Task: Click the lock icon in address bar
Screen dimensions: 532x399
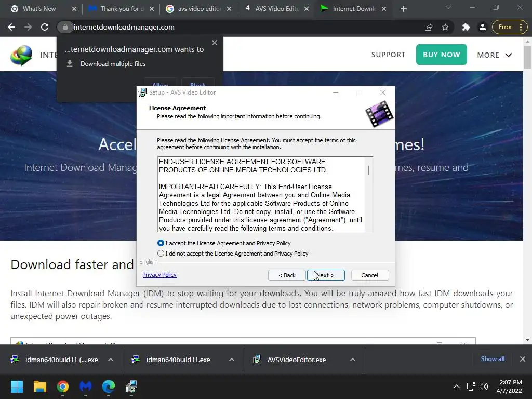Action: 65,27
